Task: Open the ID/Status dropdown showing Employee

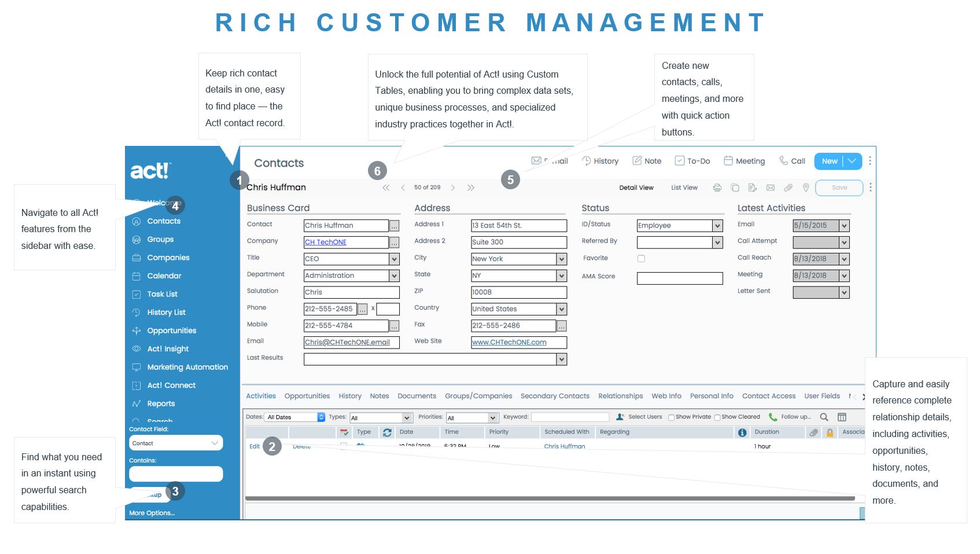Action: tap(717, 226)
